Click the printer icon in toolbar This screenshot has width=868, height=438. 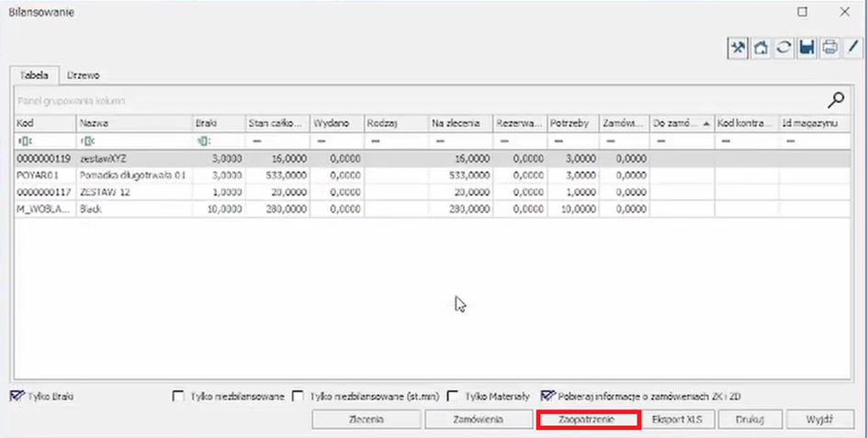(829, 48)
